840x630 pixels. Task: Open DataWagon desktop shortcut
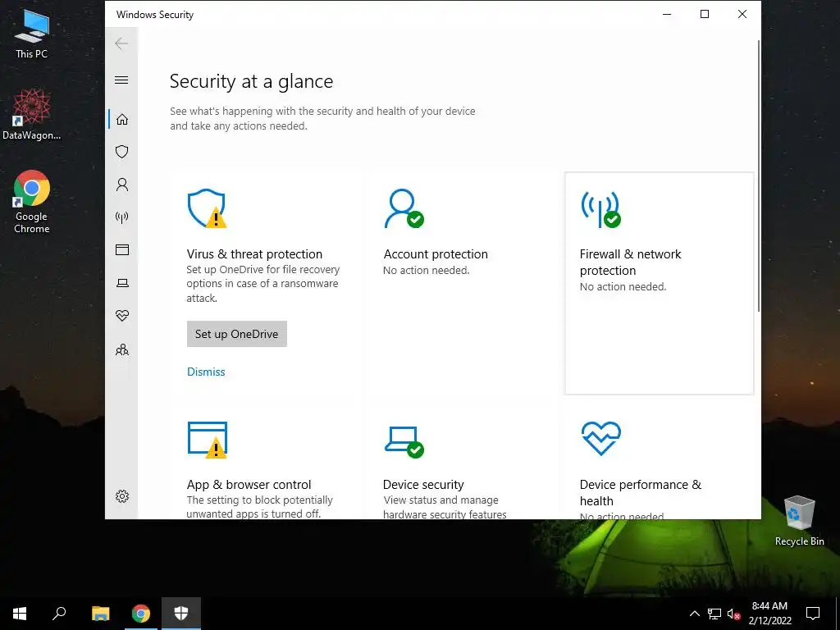coord(32,115)
